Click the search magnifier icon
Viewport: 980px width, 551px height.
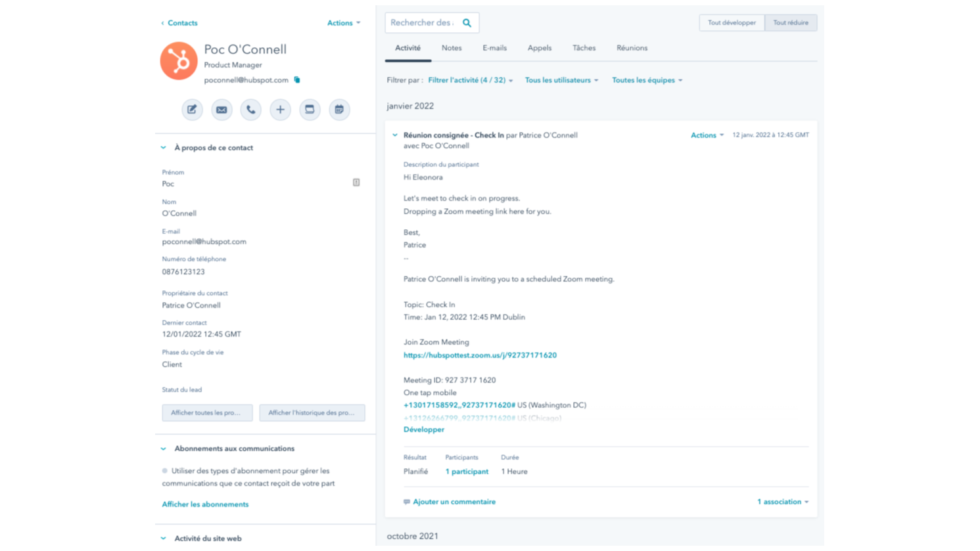coord(467,22)
